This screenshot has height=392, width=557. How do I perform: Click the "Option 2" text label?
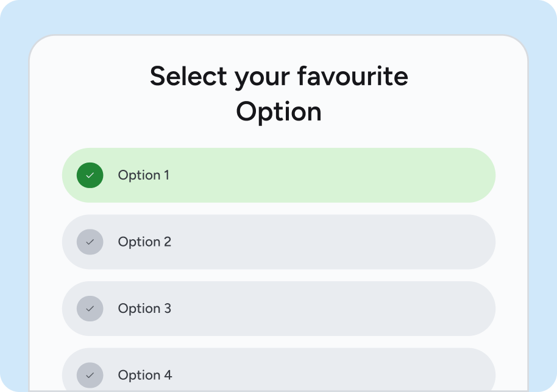click(144, 242)
